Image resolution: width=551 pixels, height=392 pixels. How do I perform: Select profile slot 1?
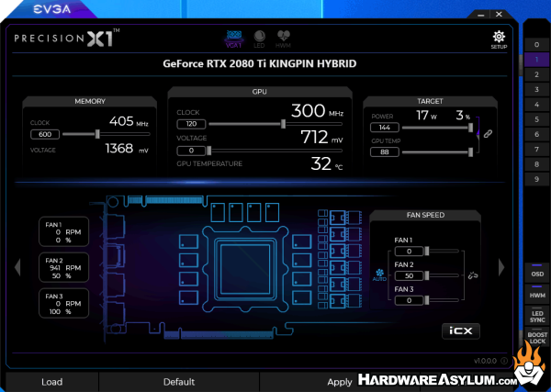point(536,60)
